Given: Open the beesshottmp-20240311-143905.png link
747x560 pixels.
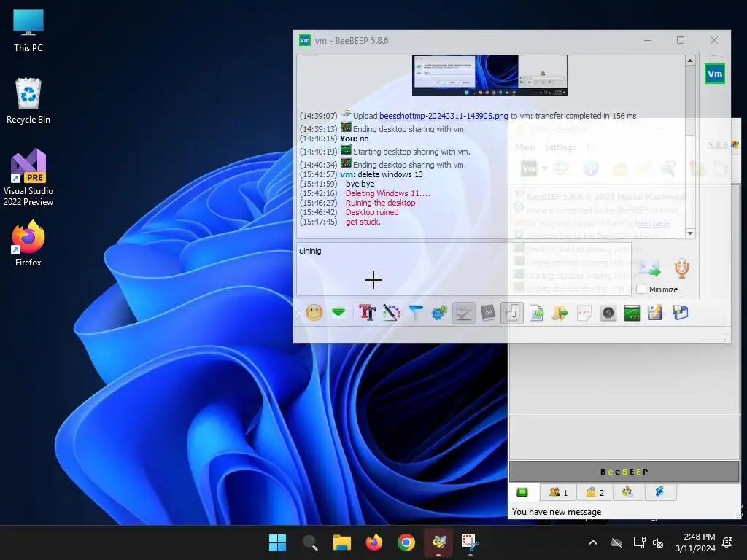Looking at the screenshot, I should point(444,116).
